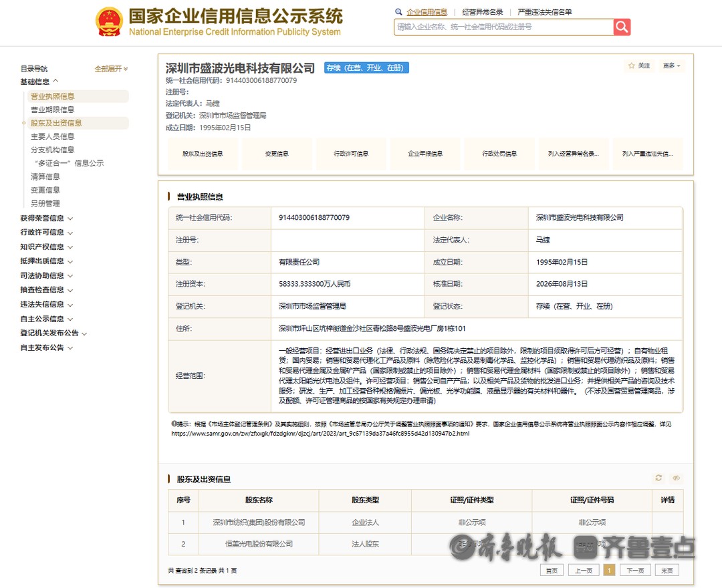Viewport: 722px width, 588px height.
Task: Click shareholder 深圳市纺织(集团)股份有限公司
Action: pos(259,523)
